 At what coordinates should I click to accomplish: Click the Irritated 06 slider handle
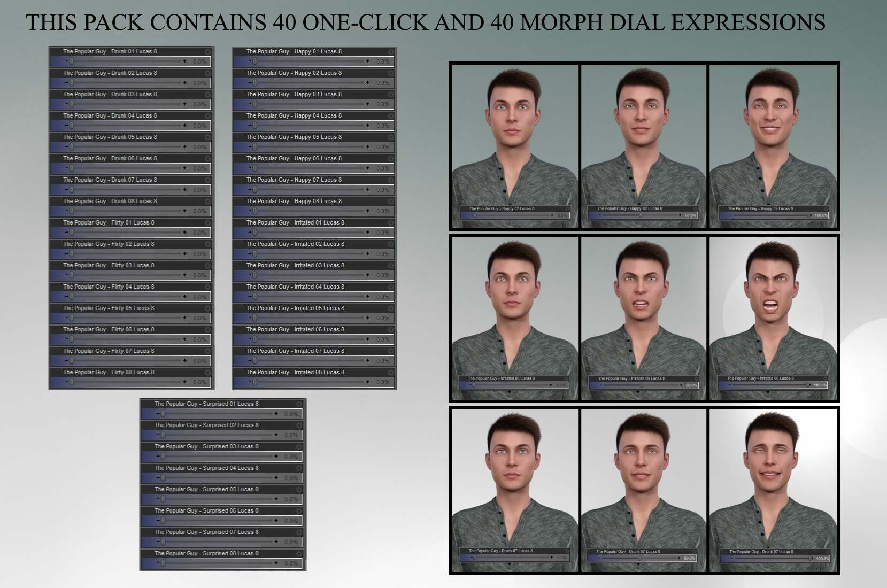(x=255, y=339)
